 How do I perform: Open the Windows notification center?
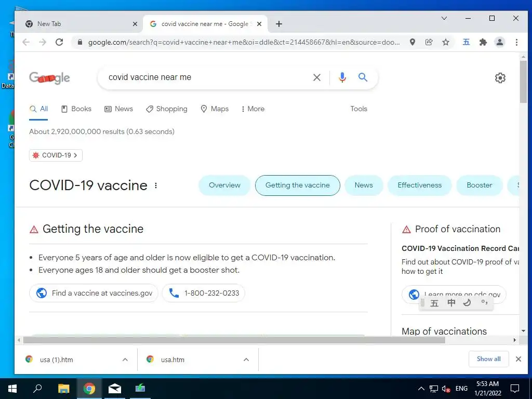[515, 389]
